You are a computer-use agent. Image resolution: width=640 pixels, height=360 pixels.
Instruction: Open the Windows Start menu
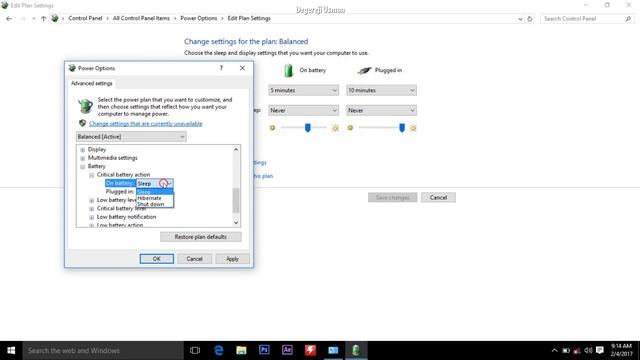point(11,350)
